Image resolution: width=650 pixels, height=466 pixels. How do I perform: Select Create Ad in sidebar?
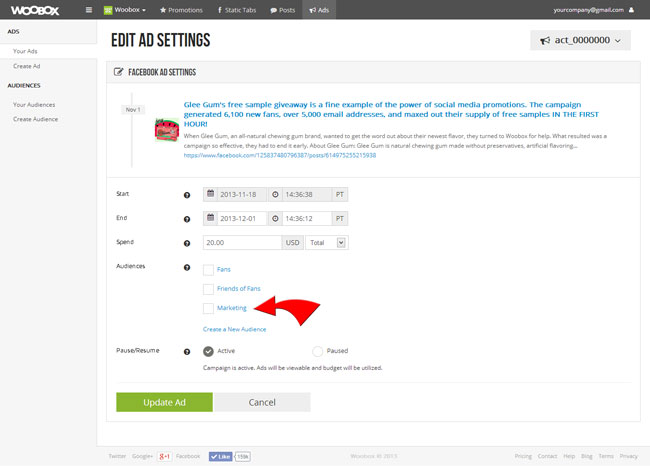(x=27, y=66)
